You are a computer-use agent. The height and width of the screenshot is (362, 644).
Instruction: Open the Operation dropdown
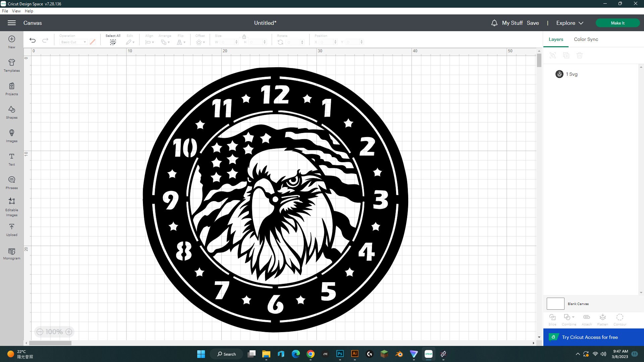click(x=73, y=42)
